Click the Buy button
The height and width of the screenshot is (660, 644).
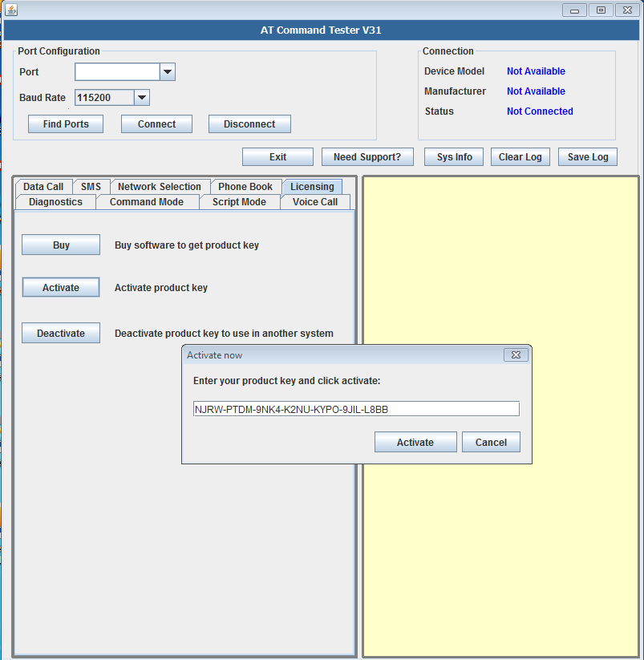point(61,245)
